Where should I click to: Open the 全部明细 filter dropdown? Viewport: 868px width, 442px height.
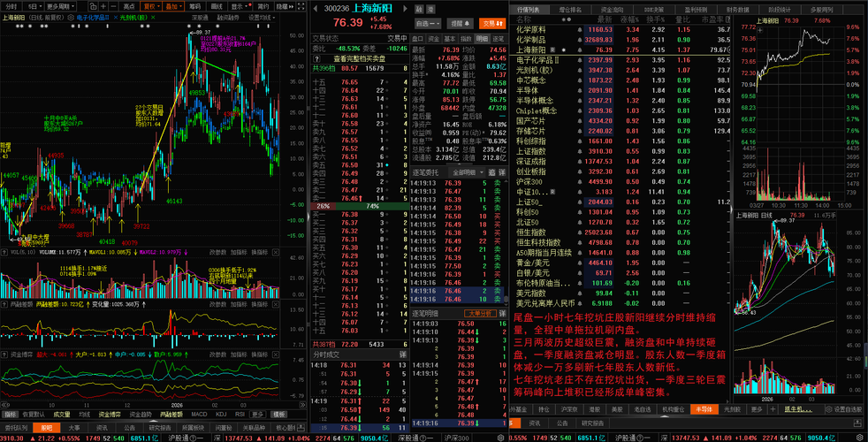[x=468, y=172]
